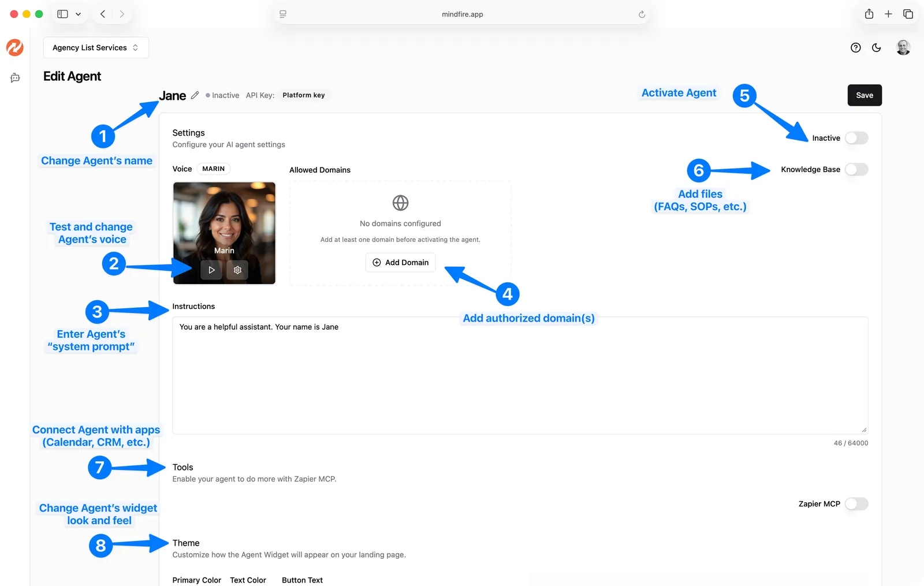Click into the Instructions text area
This screenshot has height=586, width=924.
click(x=520, y=375)
